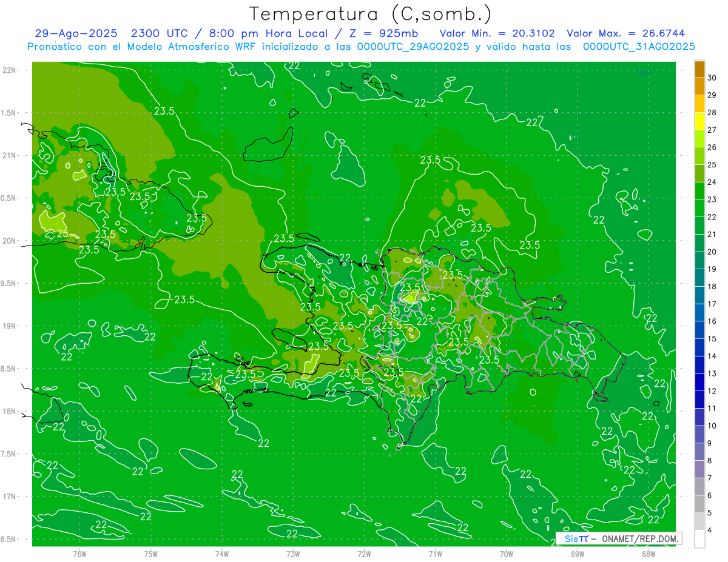Click the "2300 UTC" time text
Viewport: 728px width, 562px height.
click(x=159, y=33)
